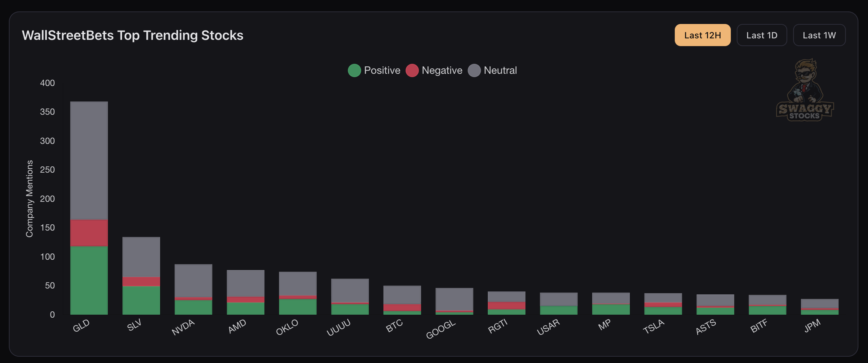Click the GLD negative red bar segment
Image resolution: width=868 pixels, height=363 pixels.
tap(89, 233)
